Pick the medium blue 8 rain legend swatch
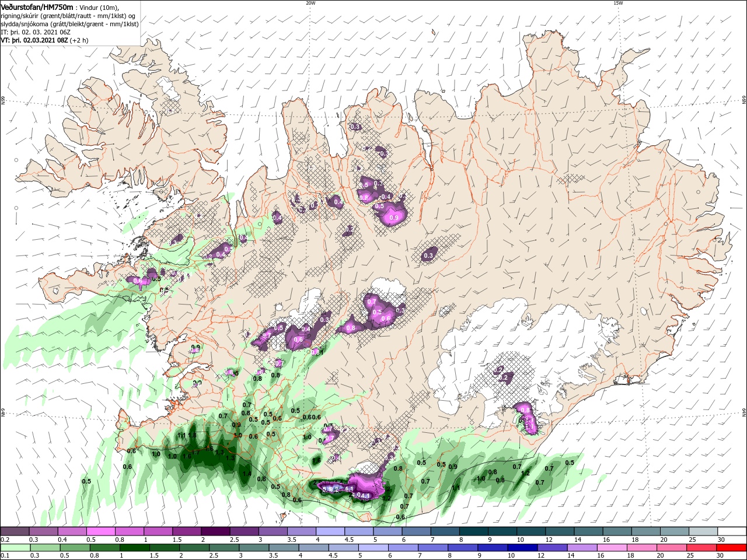747x560 pixels. tap(462, 548)
